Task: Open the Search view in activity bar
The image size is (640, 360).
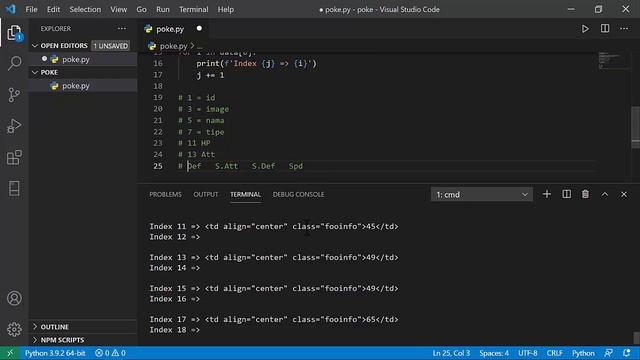Action: (x=14, y=63)
